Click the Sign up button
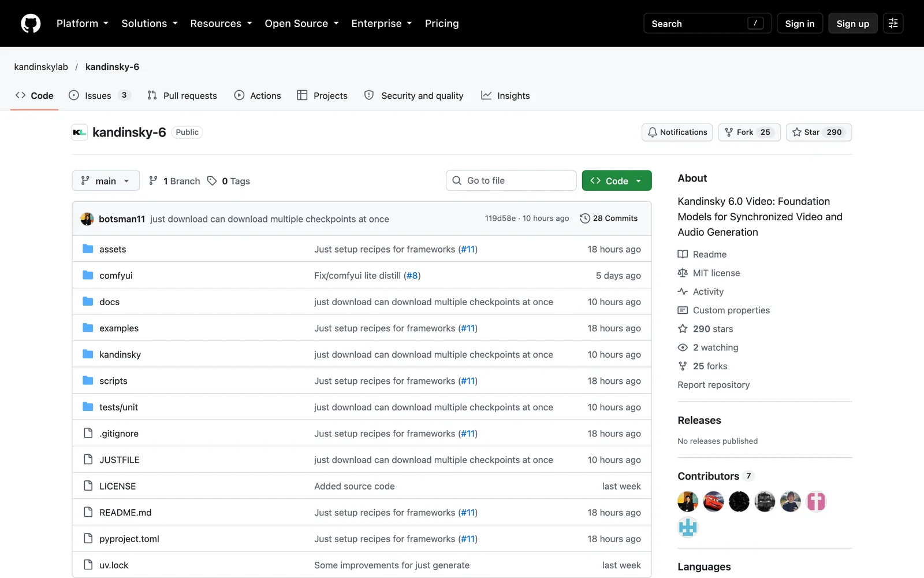 pyautogui.click(x=853, y=24)
